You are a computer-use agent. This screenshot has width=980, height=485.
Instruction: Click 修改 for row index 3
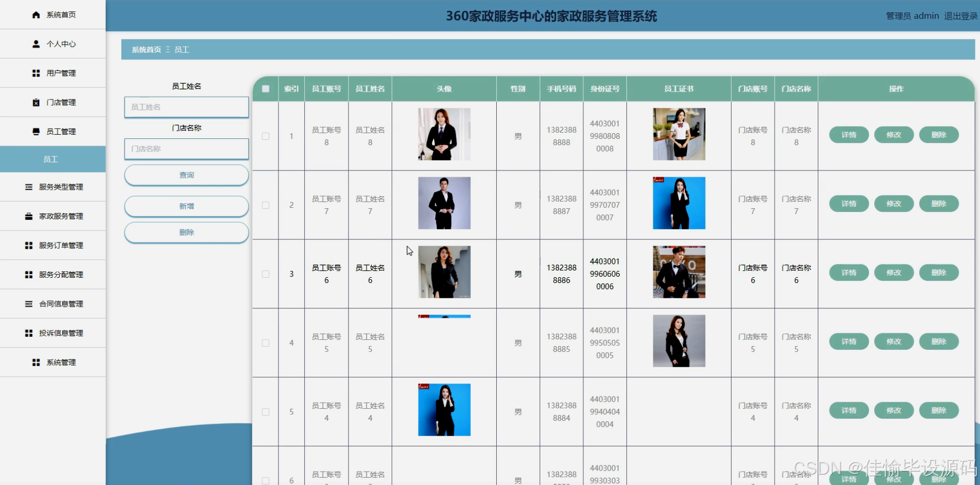pos(894,273)
